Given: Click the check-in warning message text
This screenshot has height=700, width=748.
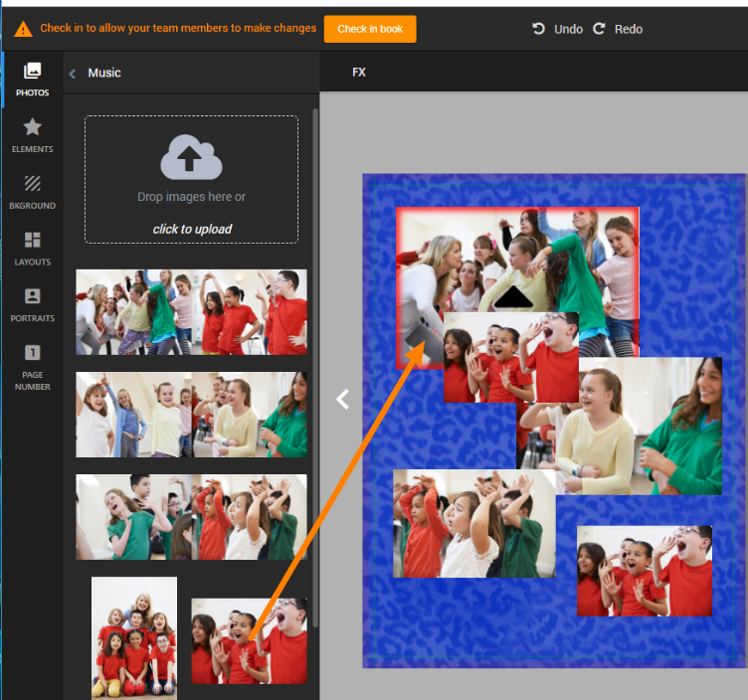Looking at the screenshot, I should coord(178,28).
